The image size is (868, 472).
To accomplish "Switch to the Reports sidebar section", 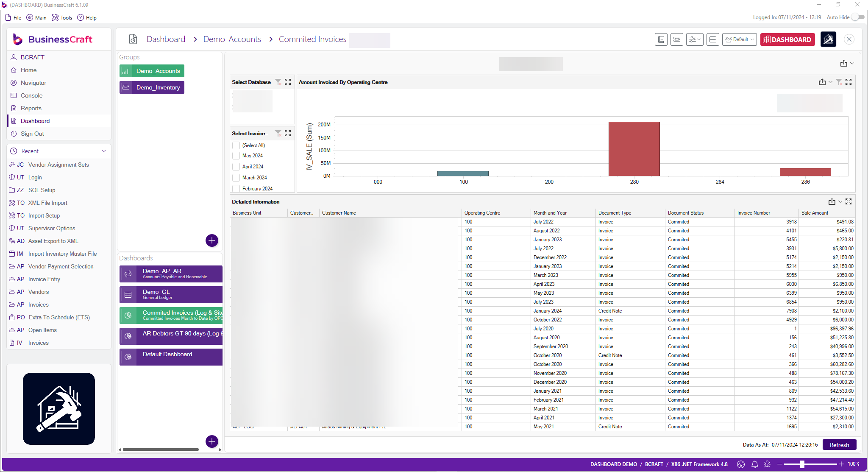I will [x=31, y=108].
